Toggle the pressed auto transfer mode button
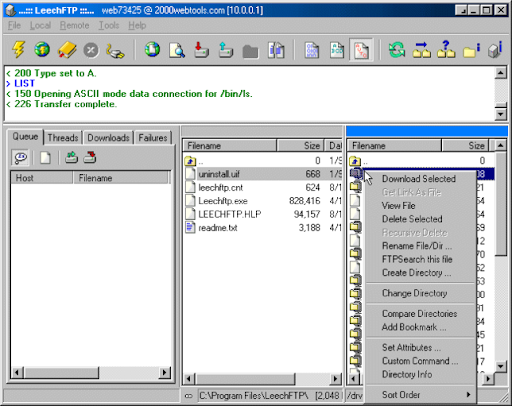 tap(361, 50)
